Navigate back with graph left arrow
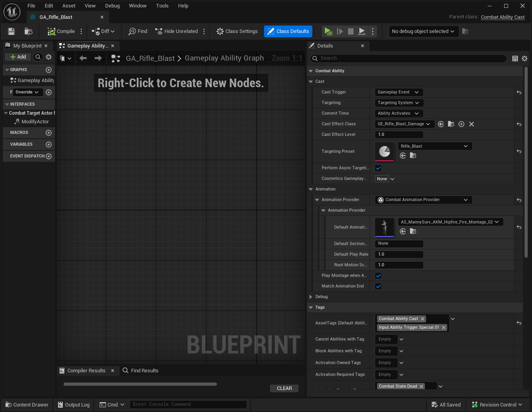Image resolution: width=532 pixels, height=412 pixels. click(83, 59)
